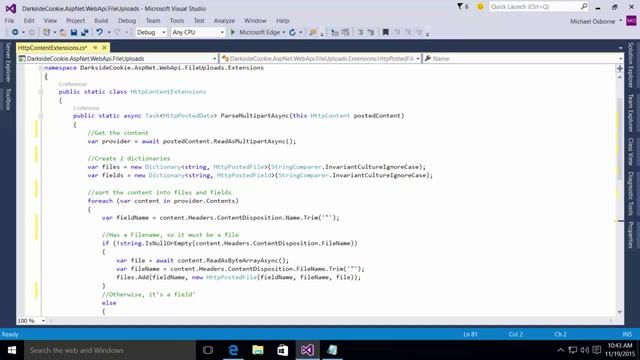Click the browser Refresh icon beside Microsoft Edge
The height and width of the screenshot is (360, 640).
click(x=292, y=32)
